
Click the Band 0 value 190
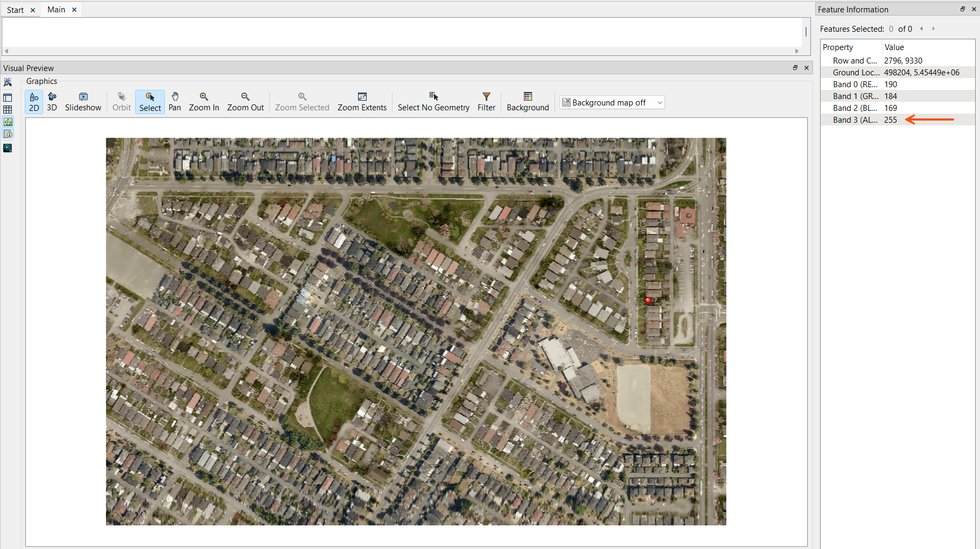click(x=891, y=85)
